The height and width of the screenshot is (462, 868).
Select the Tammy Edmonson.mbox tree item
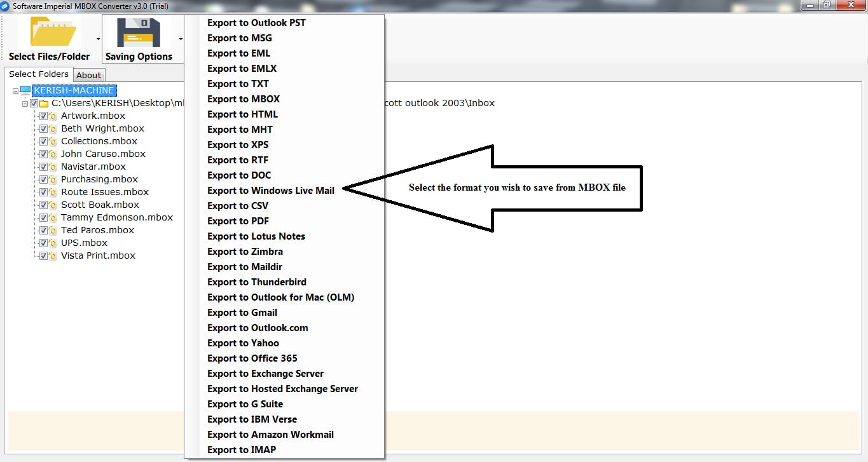click(x=117, y=217)
